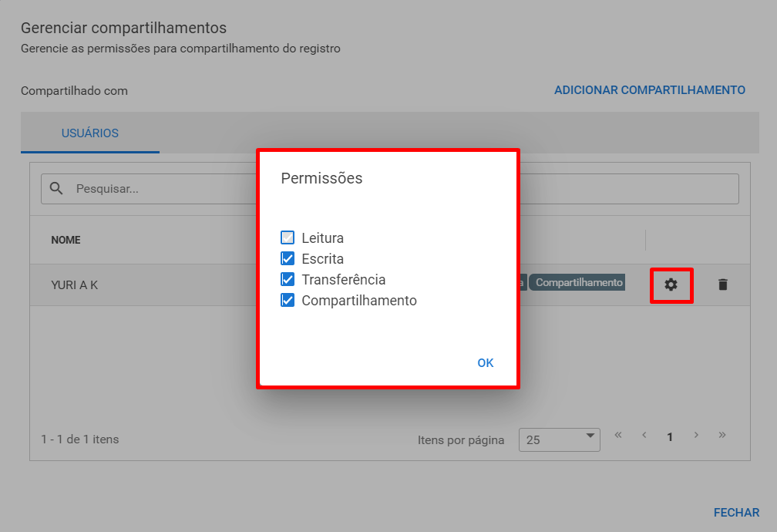
Task: Focus the Pesquisar search field
Action: click(x=390, y=188)
